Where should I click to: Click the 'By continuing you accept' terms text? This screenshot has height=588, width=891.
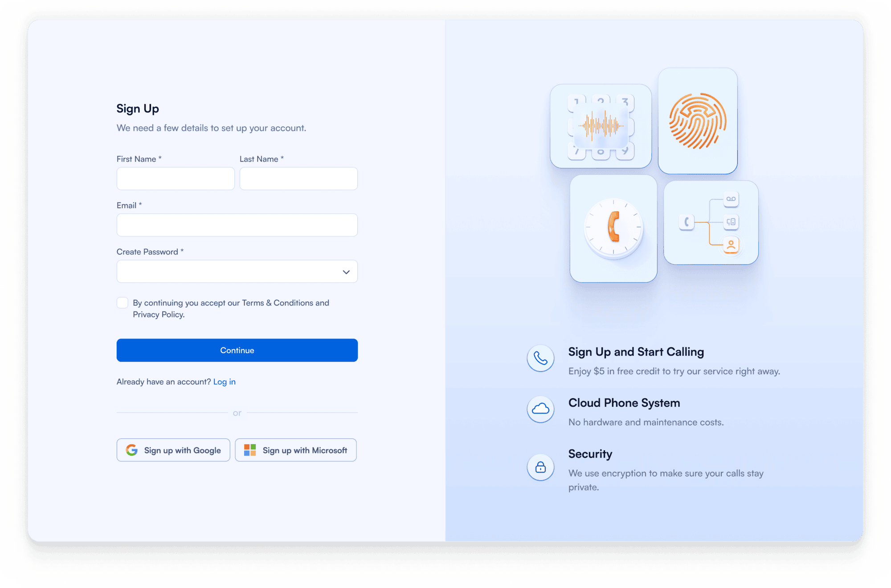click(231, 309)
